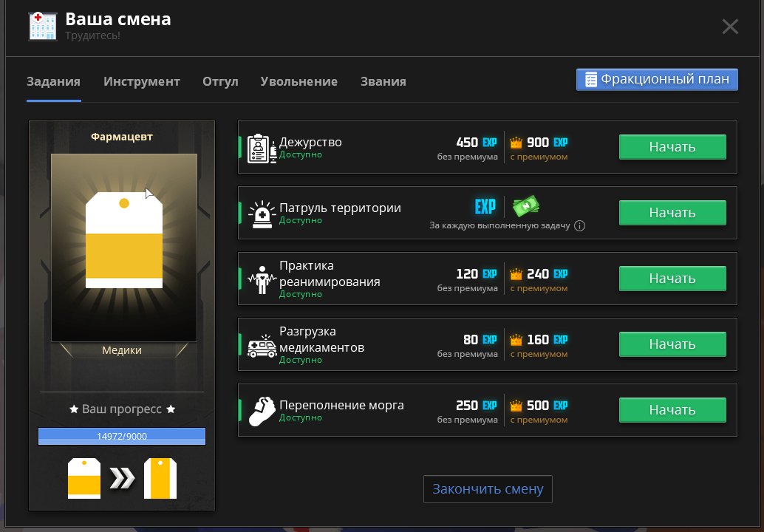Viewport: 764px width, 532px height.
Task: Click the Переполнение морга toe-tag foot icon
Action: pyautogui.click(x=262, y=411)
